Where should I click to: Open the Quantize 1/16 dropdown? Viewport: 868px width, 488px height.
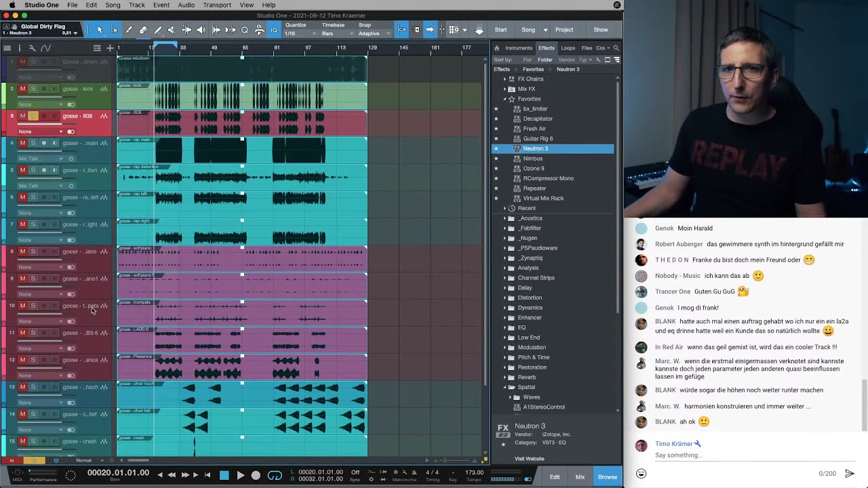click(x=299, y=33)
